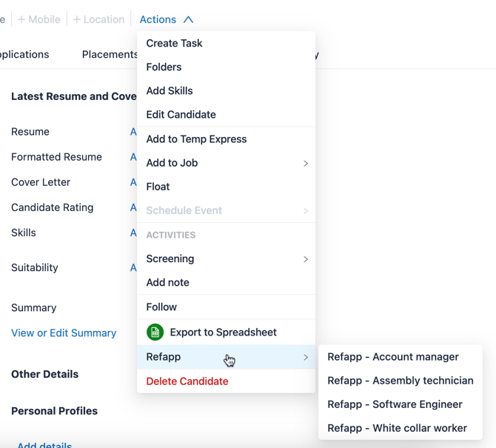Select Export to Spreadsheet text

click(x=224, y=332)
